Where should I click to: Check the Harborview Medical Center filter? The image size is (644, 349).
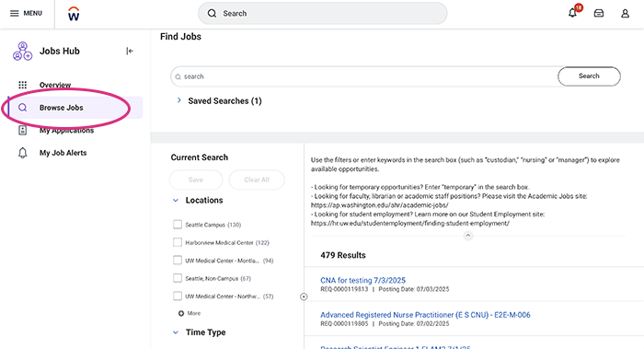pos(178,242)
